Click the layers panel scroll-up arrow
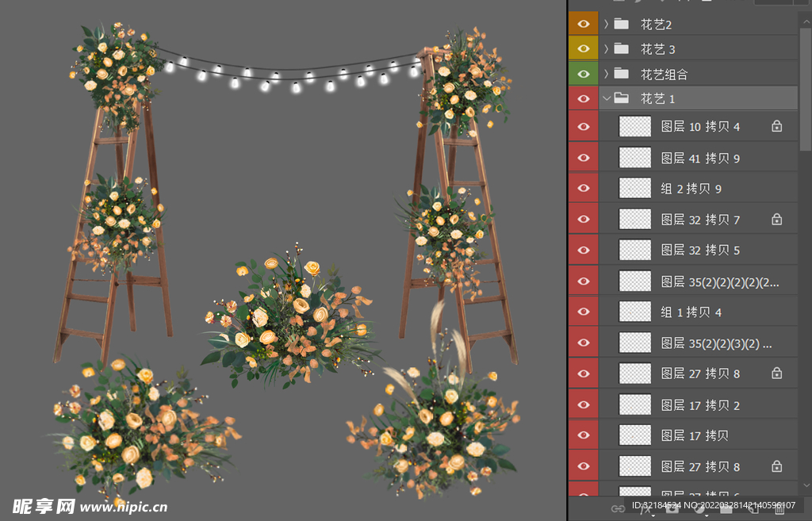812x521 pixels. pos(806,21)
